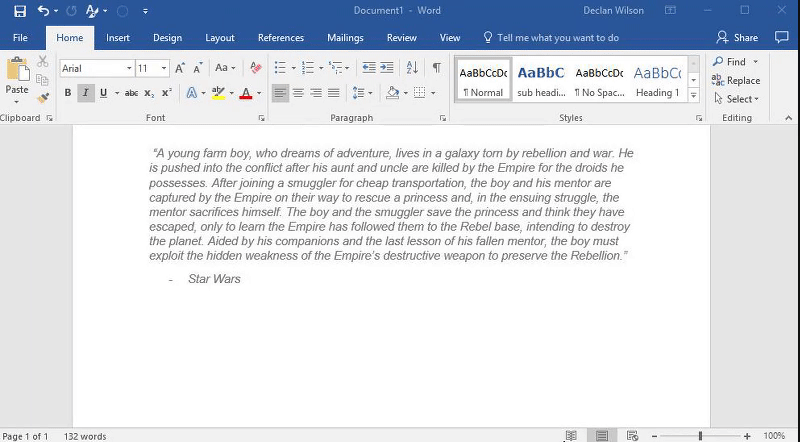The height and width of the screenshot is (442, 800).
Task: Center the text
Action: (x=298, y=93)
